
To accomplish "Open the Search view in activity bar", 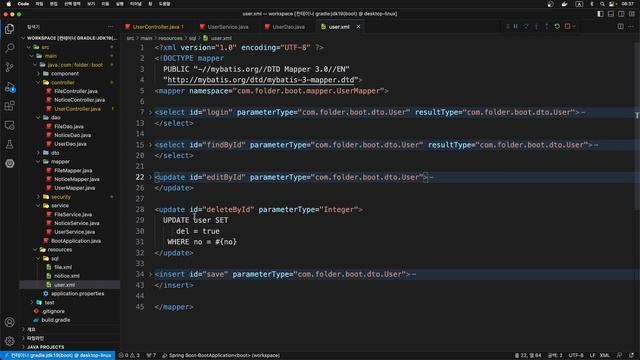I will coord(9,48).
